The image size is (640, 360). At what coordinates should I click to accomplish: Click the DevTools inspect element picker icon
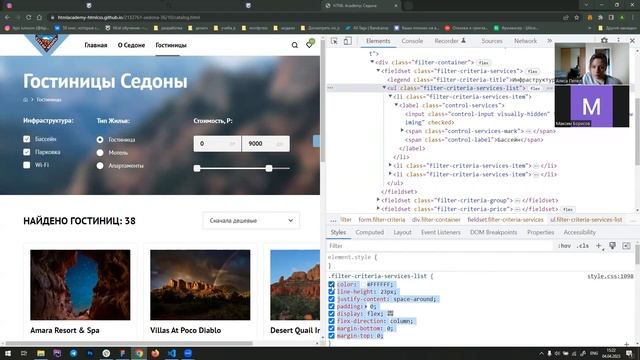[x=334, y=41]
